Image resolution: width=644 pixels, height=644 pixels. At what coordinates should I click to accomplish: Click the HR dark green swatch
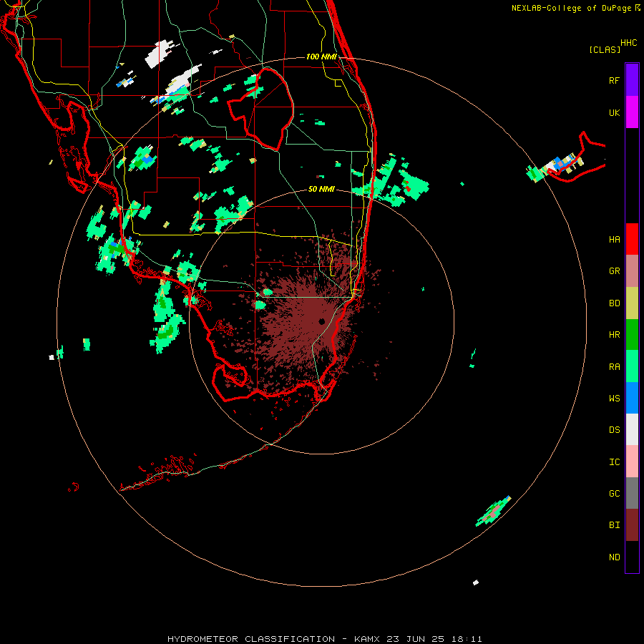632,335
